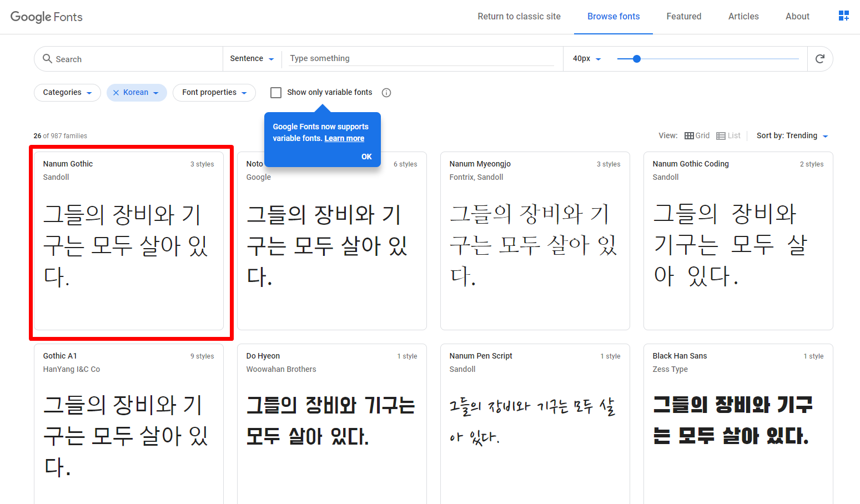Expand the Font properties filter
Viewport: 860px width, 504px height.
(214, 93)
